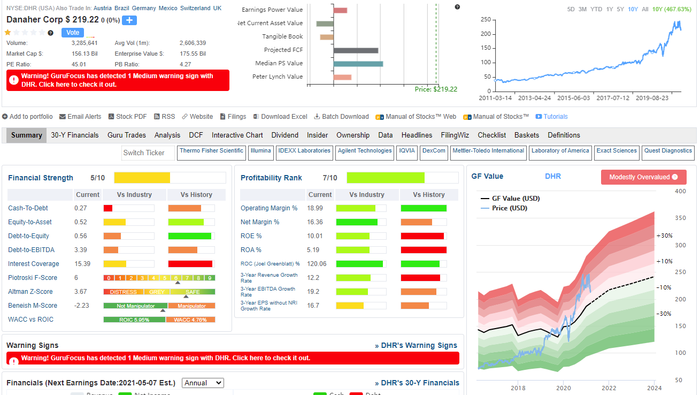The height and width of the screenshot is (395, 700).
Task: Switch to 30-Y Financials tab
Action: [x=75, y=135]
